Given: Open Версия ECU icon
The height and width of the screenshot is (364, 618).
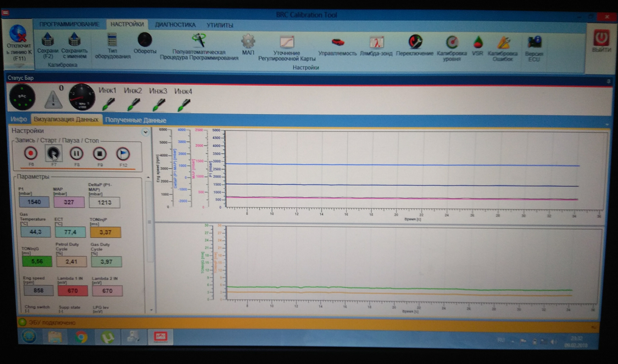Looking at the screenshot, I should 534,43.
